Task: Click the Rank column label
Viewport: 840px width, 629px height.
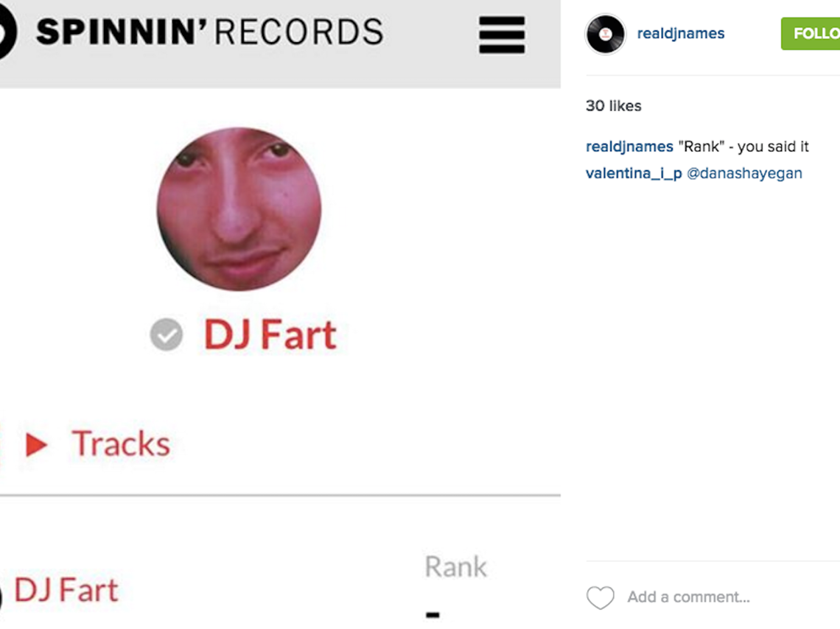Action: point(456,567)
